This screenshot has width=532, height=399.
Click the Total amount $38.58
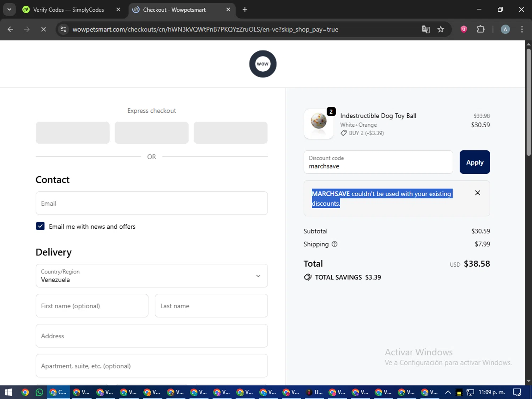pyautogui.click(x=477, y=264)
